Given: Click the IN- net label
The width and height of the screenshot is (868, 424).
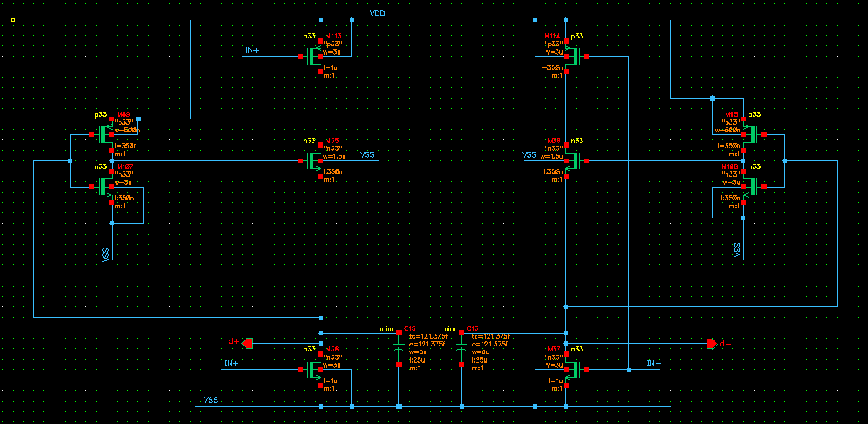Looking at the screenshot, I should coord(653,363).
